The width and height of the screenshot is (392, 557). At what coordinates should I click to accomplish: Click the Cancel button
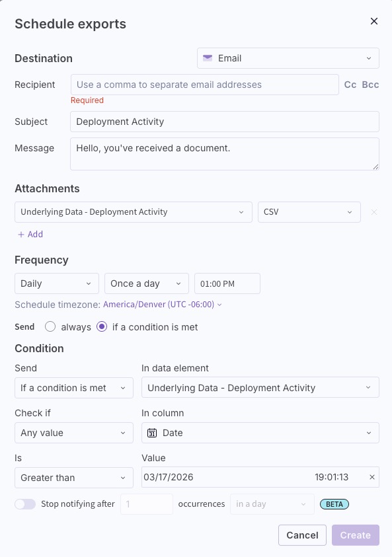pyautogui.click(x=302, y=535)
